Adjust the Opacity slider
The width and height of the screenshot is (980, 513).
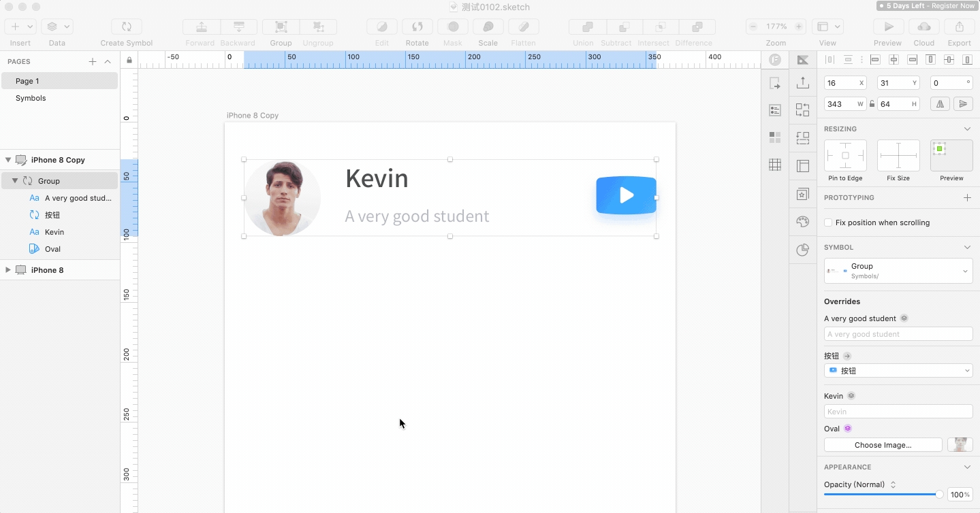[883, 495]
